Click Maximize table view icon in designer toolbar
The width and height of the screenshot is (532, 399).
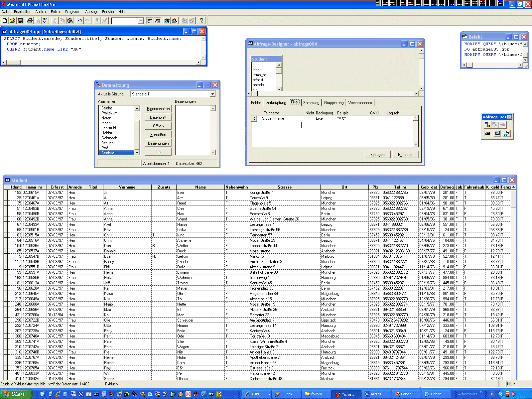(497, 133)
